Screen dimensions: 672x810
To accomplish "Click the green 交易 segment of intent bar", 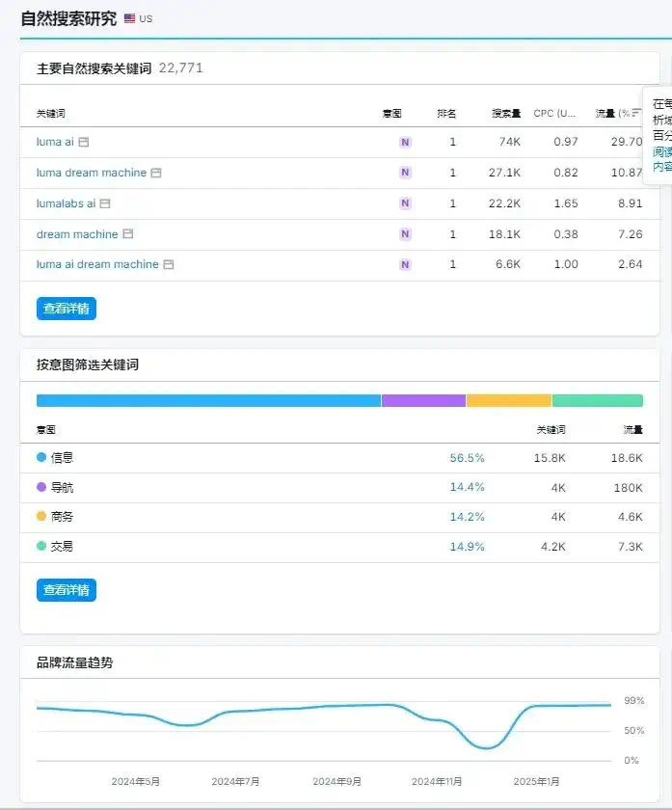I will pyautogui.click(x=598, y=400).
